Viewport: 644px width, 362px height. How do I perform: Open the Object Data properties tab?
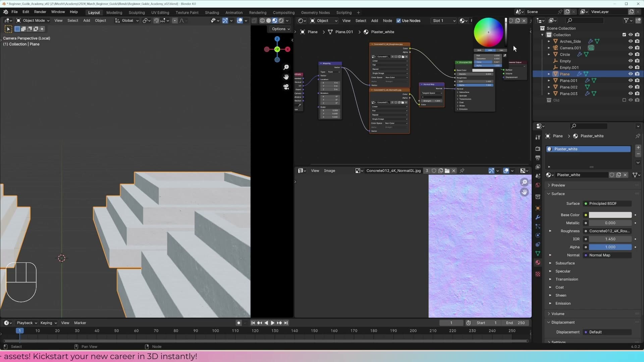(538, 253)
